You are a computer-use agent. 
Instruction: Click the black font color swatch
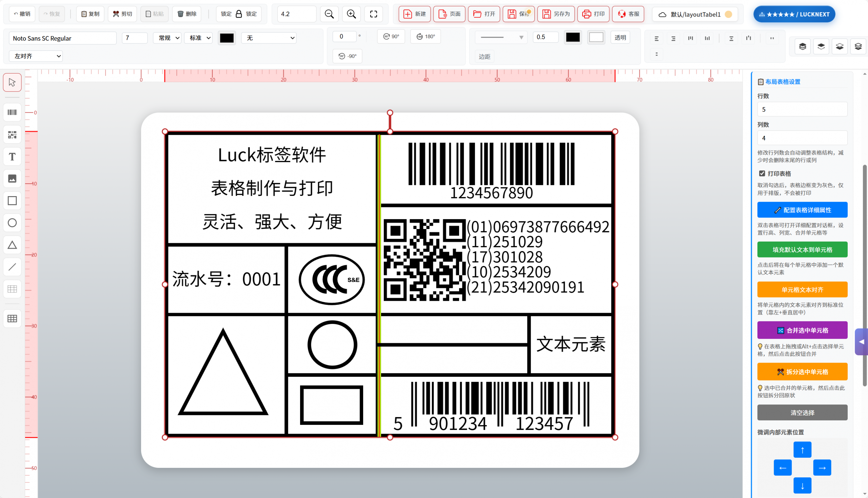point(226,38)
